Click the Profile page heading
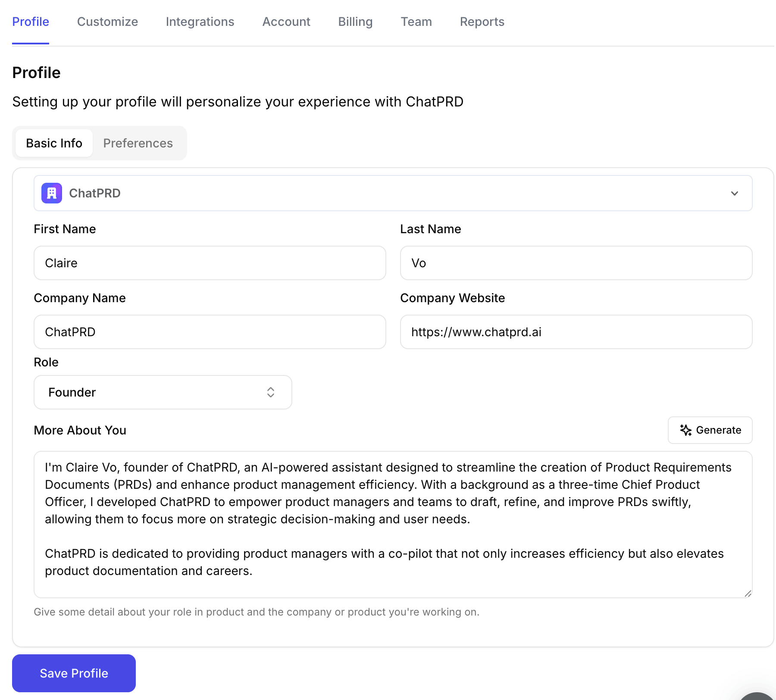 coord(37,73)
